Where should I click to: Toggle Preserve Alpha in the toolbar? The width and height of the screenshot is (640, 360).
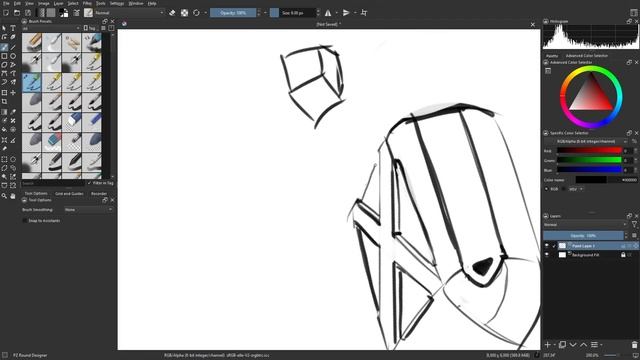184,13
